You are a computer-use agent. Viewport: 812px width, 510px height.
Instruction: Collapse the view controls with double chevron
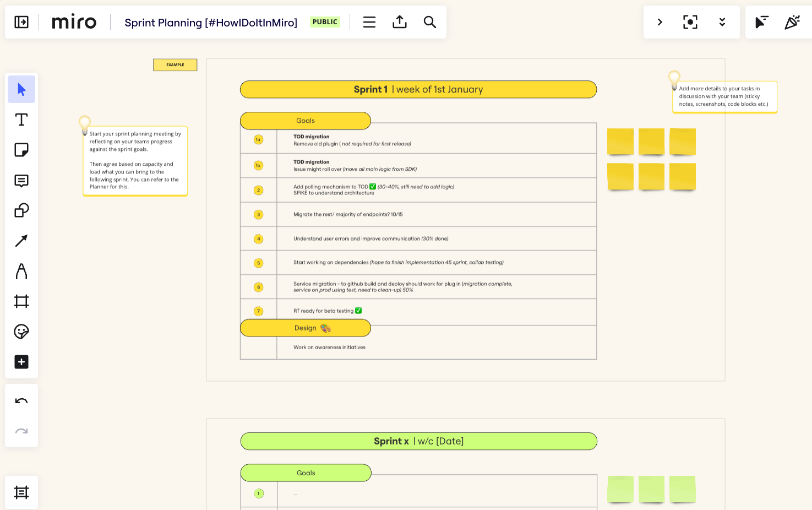point(722,22)
